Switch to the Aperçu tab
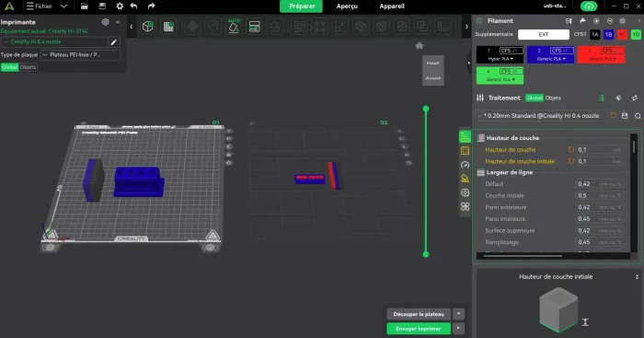This screenshot has width=644, height=338. pos(347,6)
